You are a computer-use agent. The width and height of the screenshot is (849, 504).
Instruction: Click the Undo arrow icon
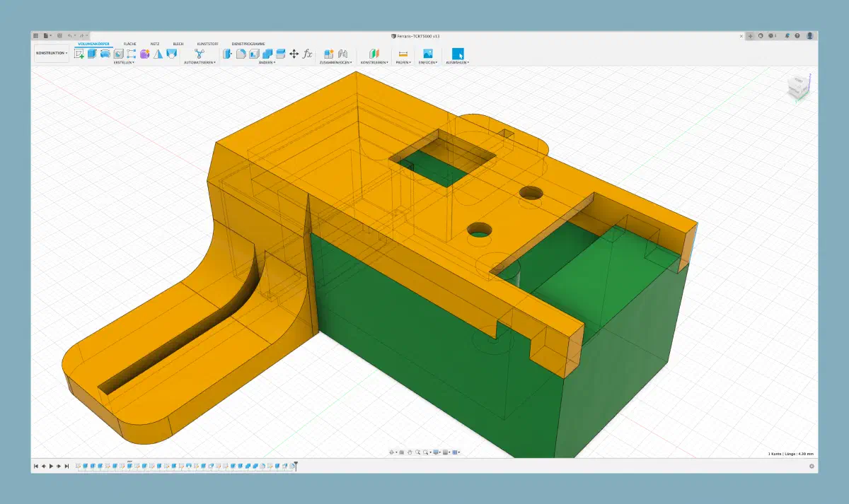71,35
